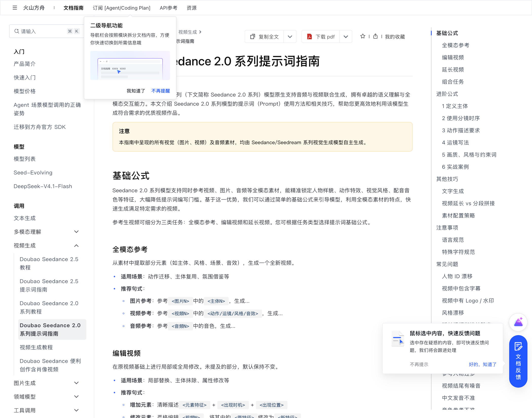This screenshot has width=532, height=418.
Task: Open the 订阅 [Agent/Coding Plan] tab
Action: [122, 8]
